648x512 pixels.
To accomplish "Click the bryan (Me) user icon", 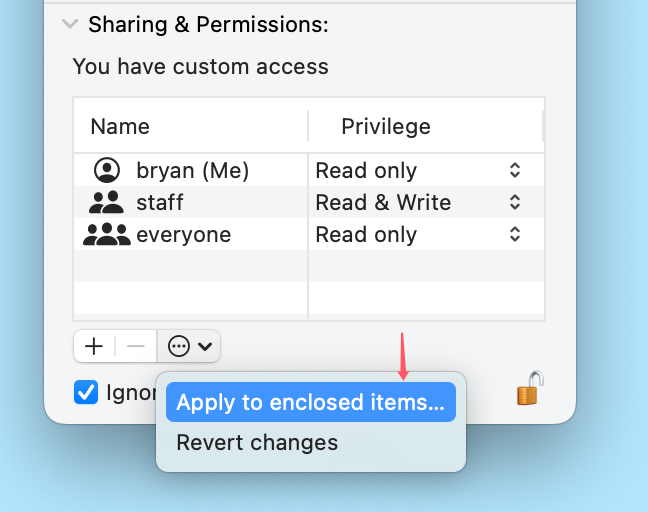I will (x=106, y=170).
